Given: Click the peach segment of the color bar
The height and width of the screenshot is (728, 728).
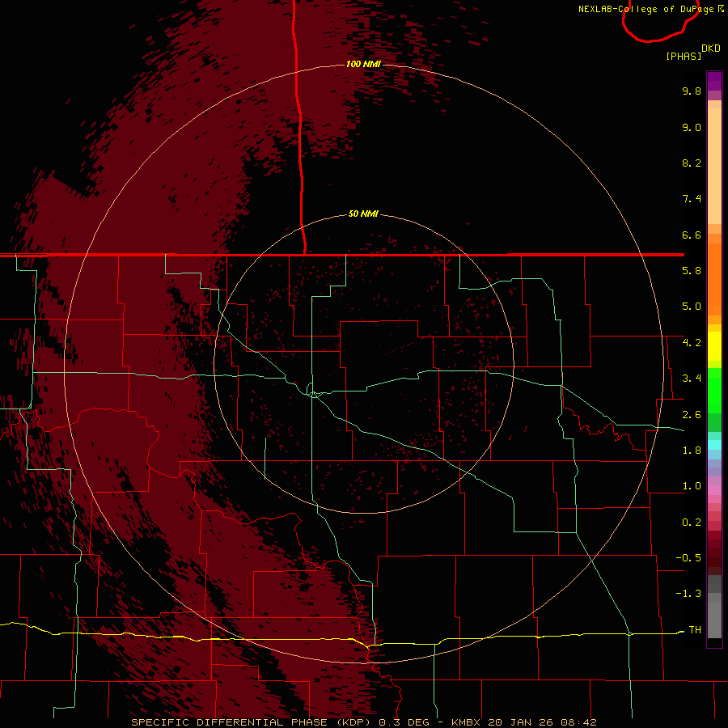Looking at the screenshot, I should click(x=714, y=166).
